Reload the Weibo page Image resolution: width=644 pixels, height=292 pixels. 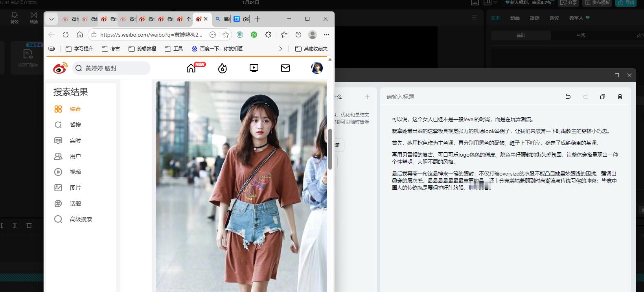click(x=66, y=35)
